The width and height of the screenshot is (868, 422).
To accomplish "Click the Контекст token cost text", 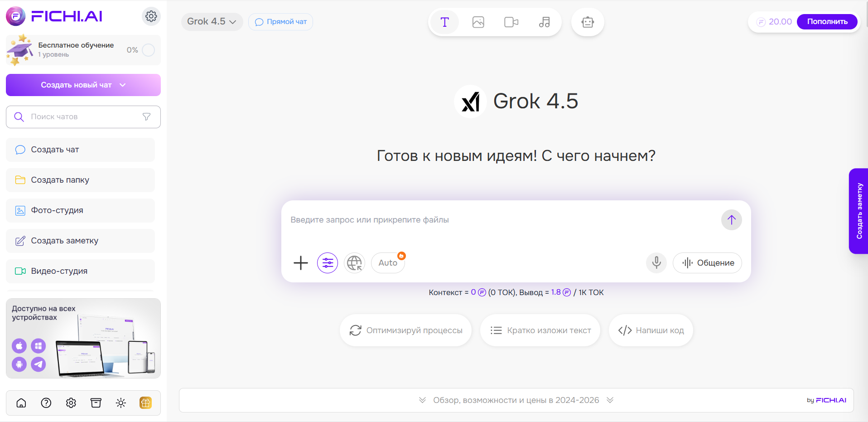I will tap(471, 293).
